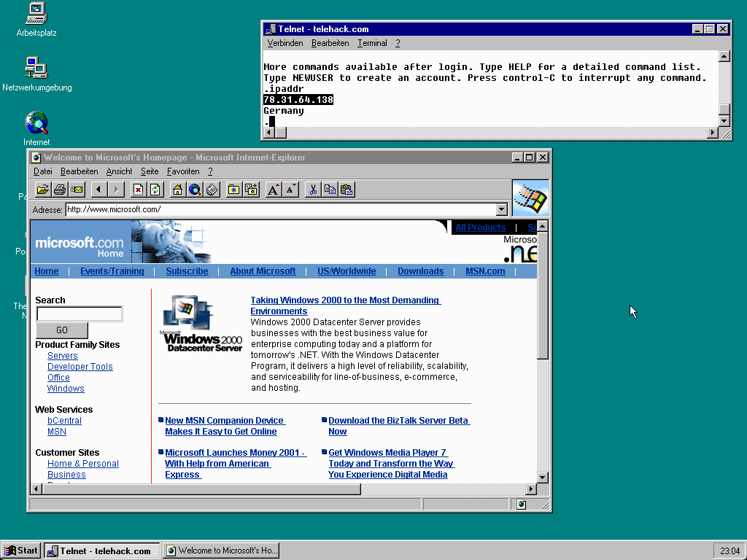Open the Favorites folder toolbar icon
The image size is (747, 560).
[234, 190]
